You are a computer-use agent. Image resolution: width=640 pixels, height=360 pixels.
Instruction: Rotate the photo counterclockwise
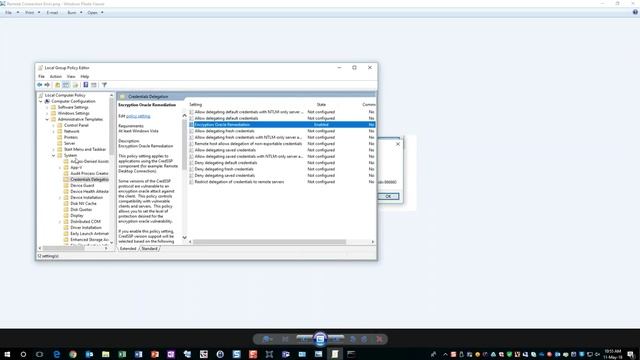point(353,339)
